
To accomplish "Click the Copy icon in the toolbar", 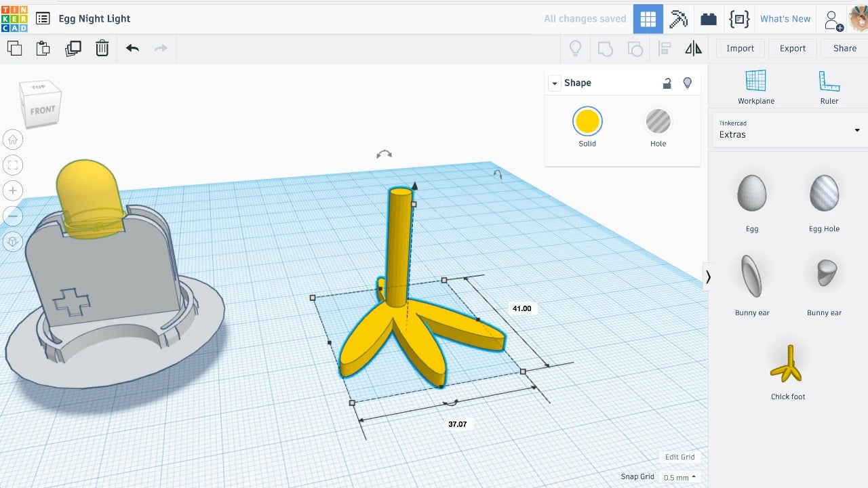I will [14, 48].
